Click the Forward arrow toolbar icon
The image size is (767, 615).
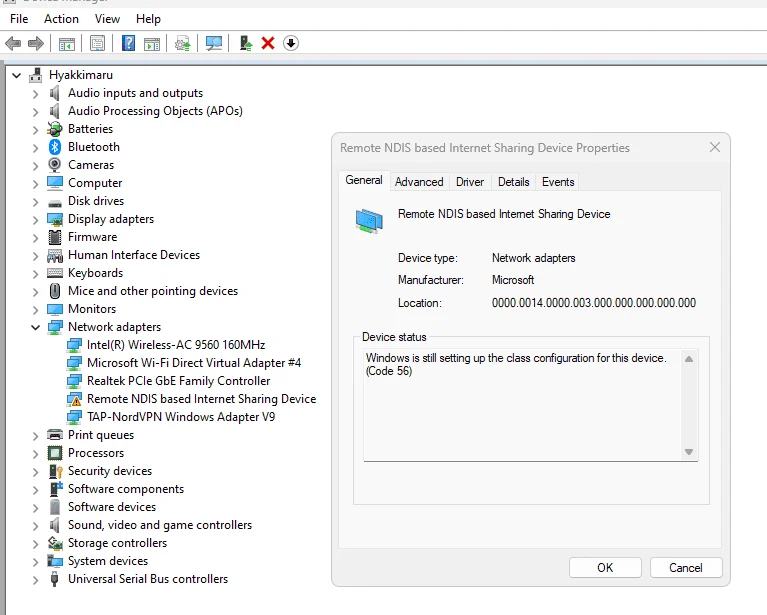click(x=36, y=44)
